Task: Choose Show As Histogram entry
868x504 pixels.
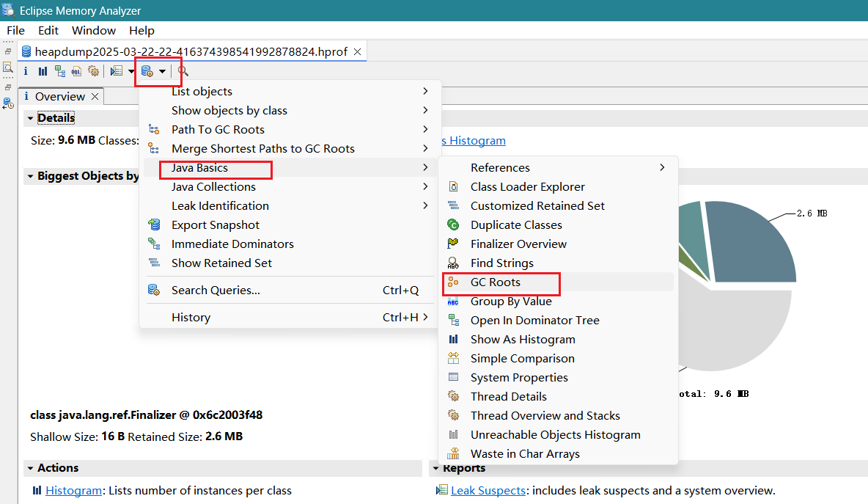Action: (559, 340)
